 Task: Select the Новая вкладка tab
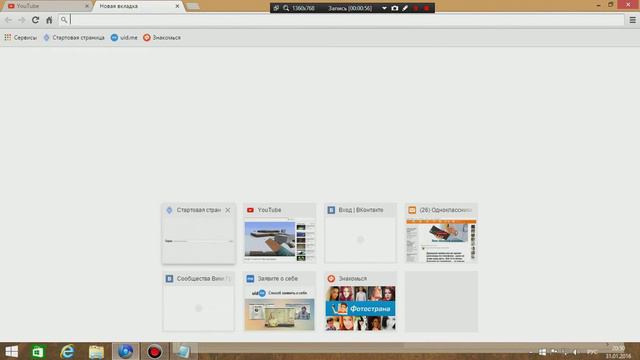(138, 6)
